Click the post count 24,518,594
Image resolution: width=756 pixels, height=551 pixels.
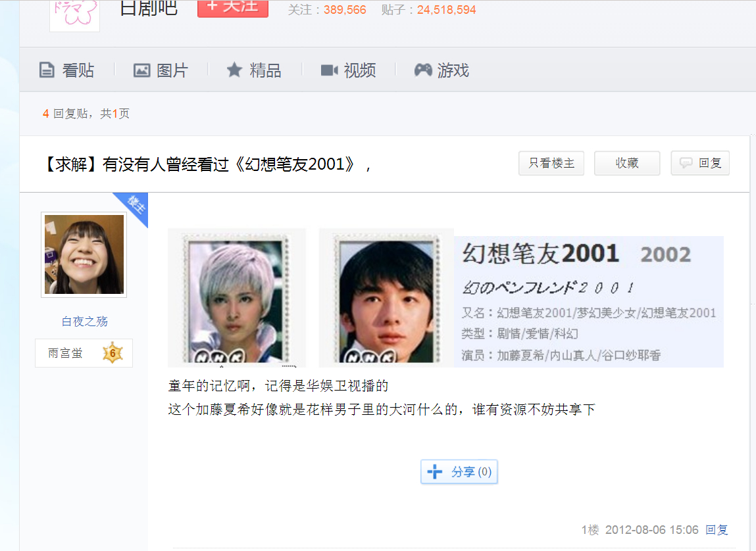447,10
